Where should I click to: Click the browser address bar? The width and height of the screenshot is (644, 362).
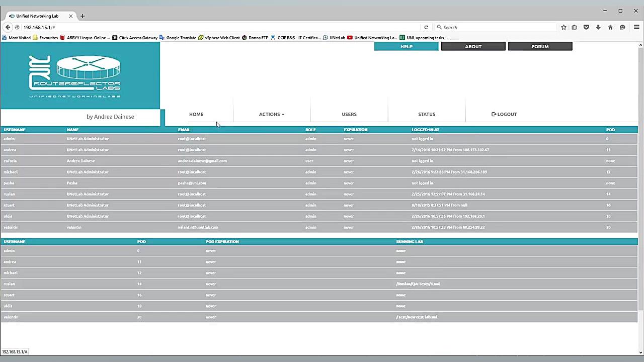221,27
